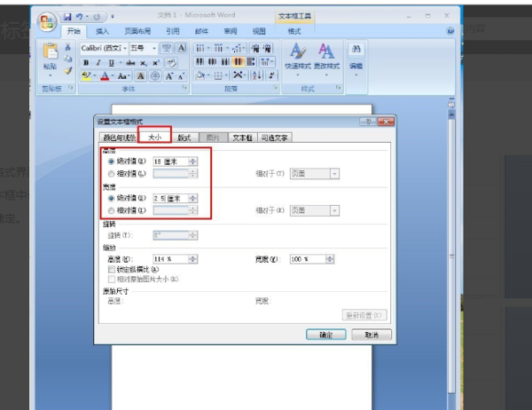
Task: Open the 审阅 ribbon tab
Action: pyautogui.click(x=230, y=32)
